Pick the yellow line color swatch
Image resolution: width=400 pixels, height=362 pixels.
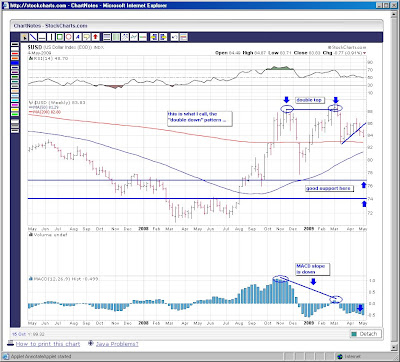[x=15, y=110]
